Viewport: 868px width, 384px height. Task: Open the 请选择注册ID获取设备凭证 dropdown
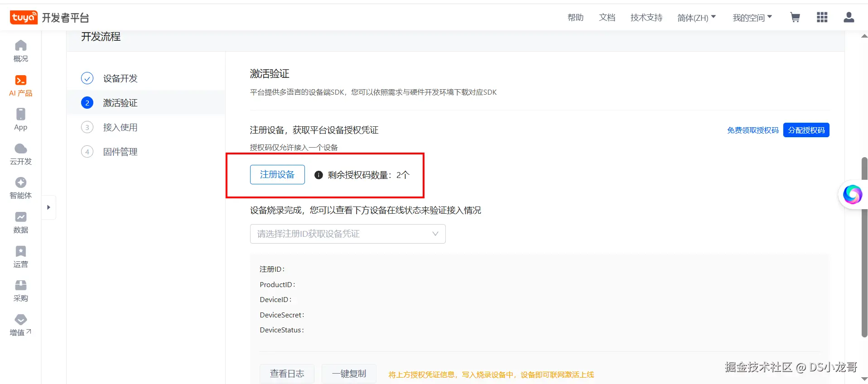347,234
